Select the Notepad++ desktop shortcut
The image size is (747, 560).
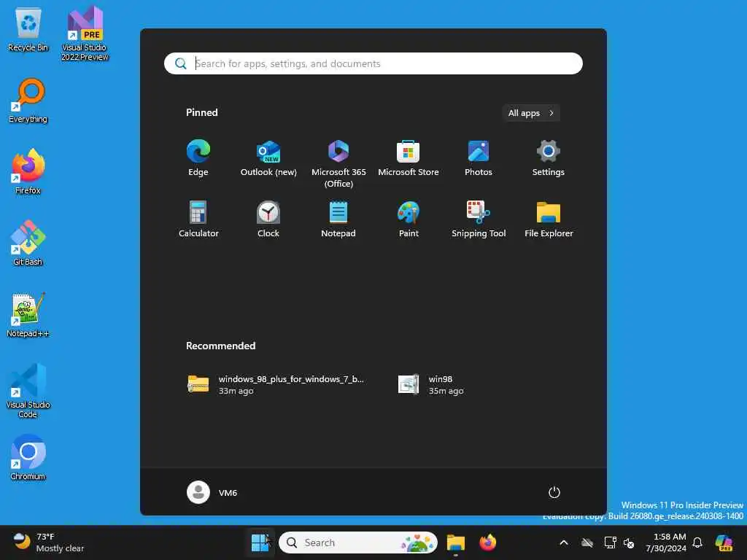tap(28, 315)
